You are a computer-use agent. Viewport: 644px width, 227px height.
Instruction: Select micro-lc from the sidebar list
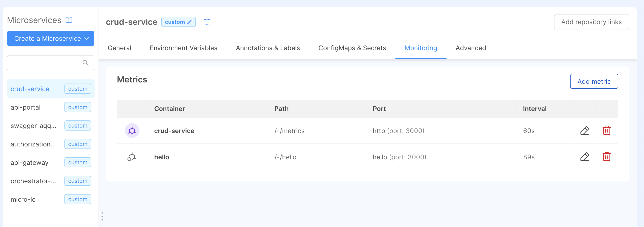23,199
